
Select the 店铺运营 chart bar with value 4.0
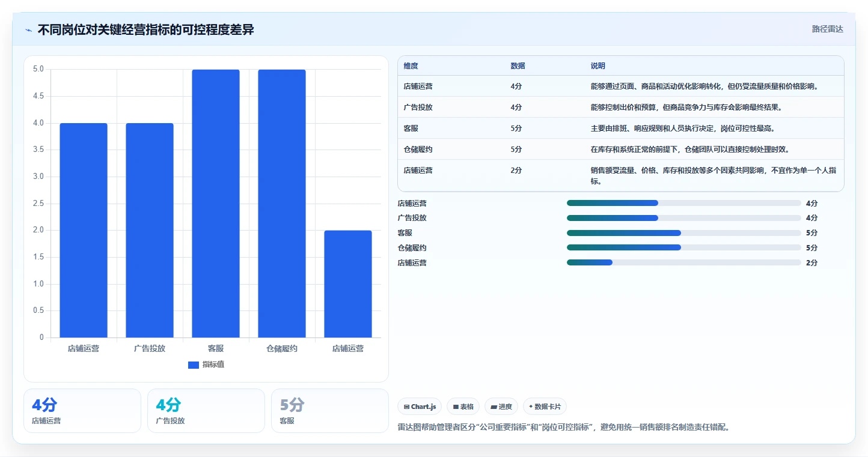point(84,230)
